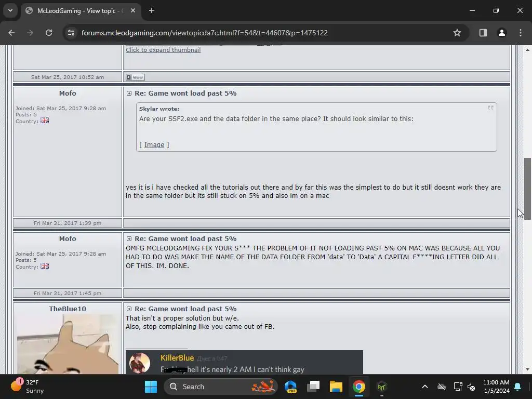Click TheBlue10's avatar image
Screen dimensions: 532x399
[x=68, y=344]
